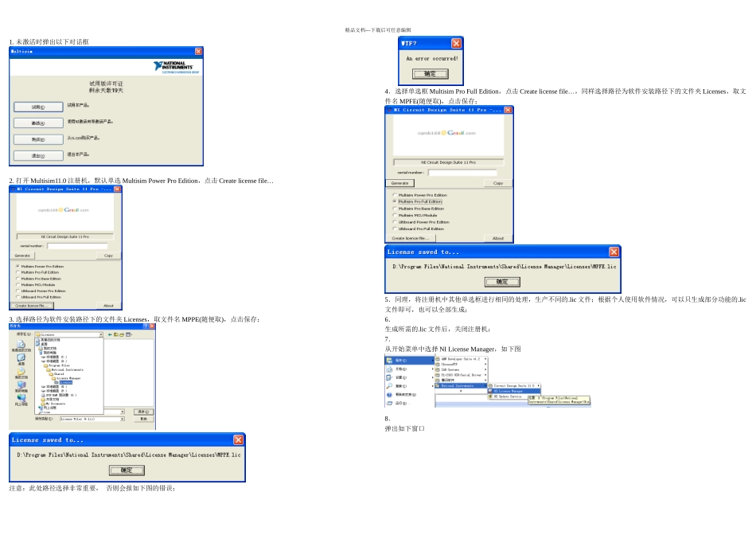Open the file name dropdown arrow in save dialog

123,412
